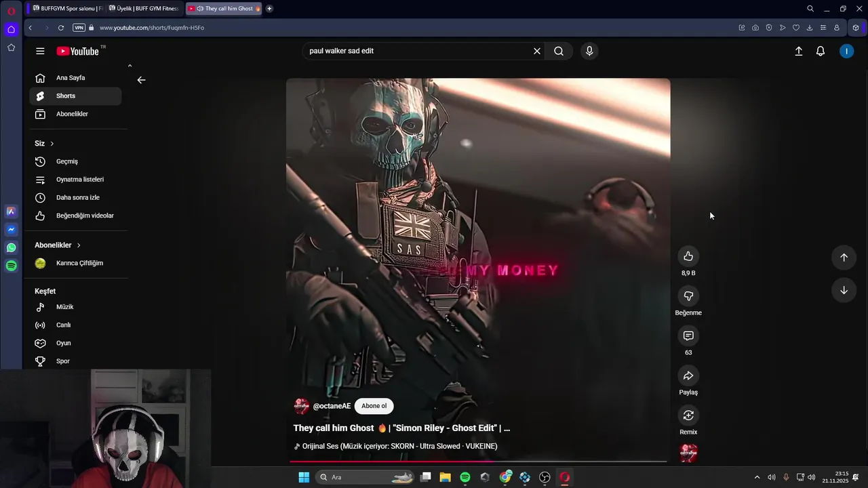868x488 pixels.
Task: Expand the Abonelikler section heading chevron
Action: click(79, 245)
